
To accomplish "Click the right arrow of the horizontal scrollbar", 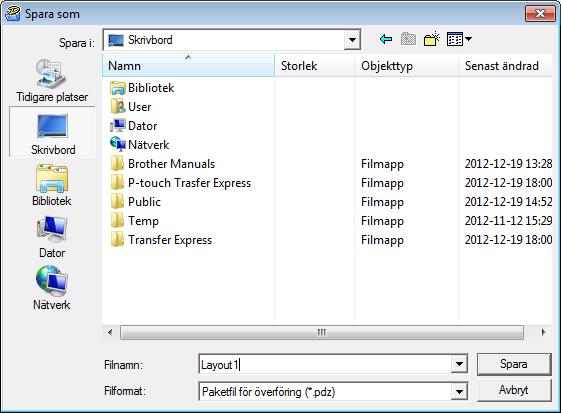I will (543, 332).
